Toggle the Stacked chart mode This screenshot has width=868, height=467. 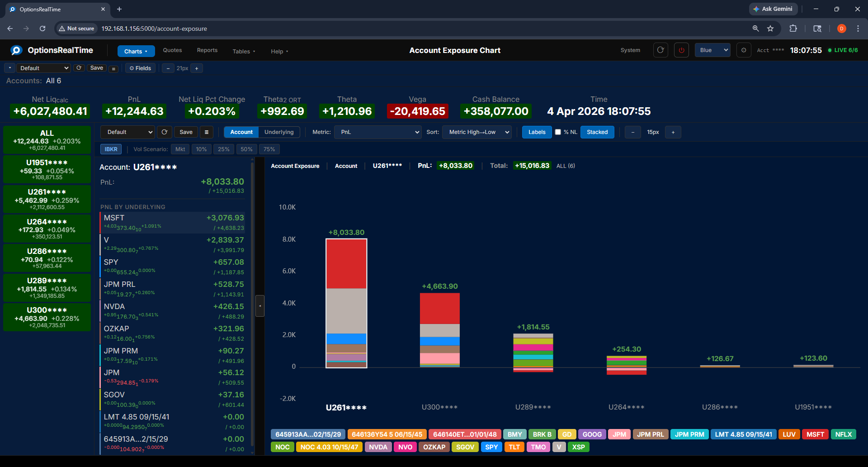click(597, 132)
